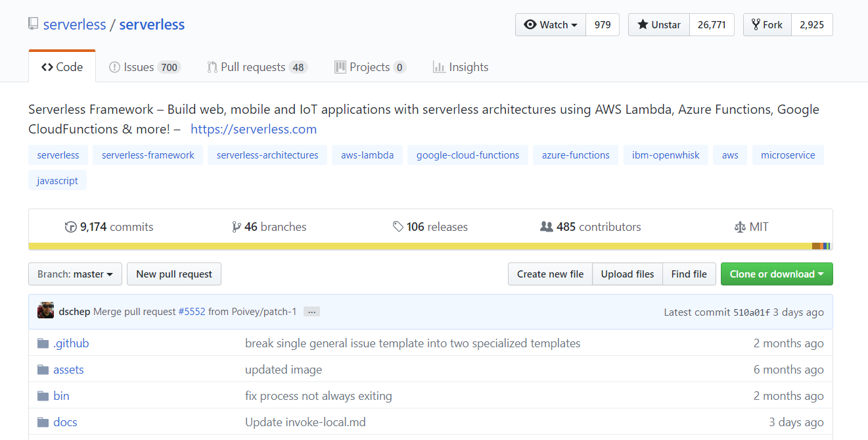Click the assets folder icon

(43, 370)
